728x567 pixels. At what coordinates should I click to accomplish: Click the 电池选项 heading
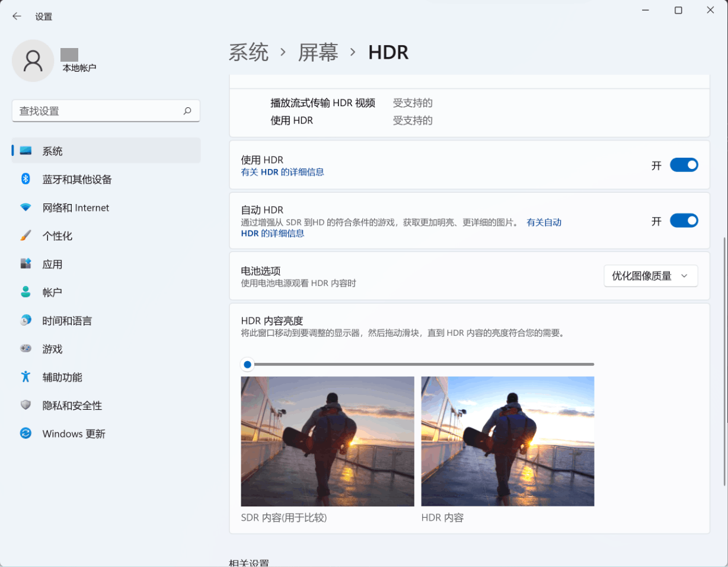[x=261, y=271]
